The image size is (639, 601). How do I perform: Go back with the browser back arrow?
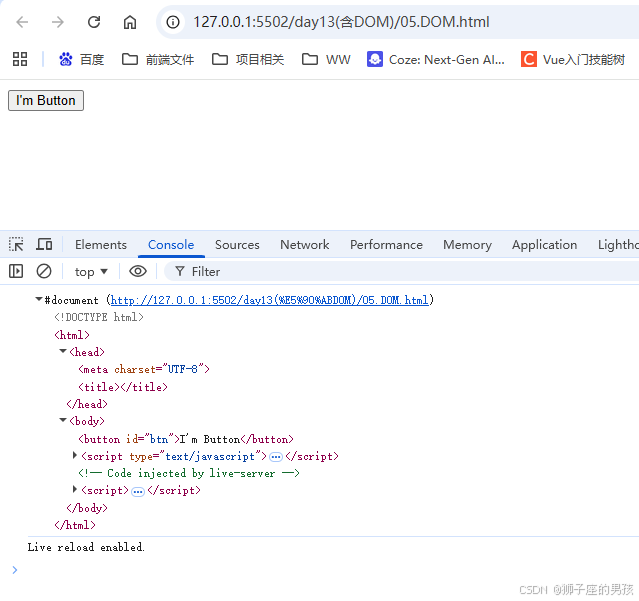(22, 22)
